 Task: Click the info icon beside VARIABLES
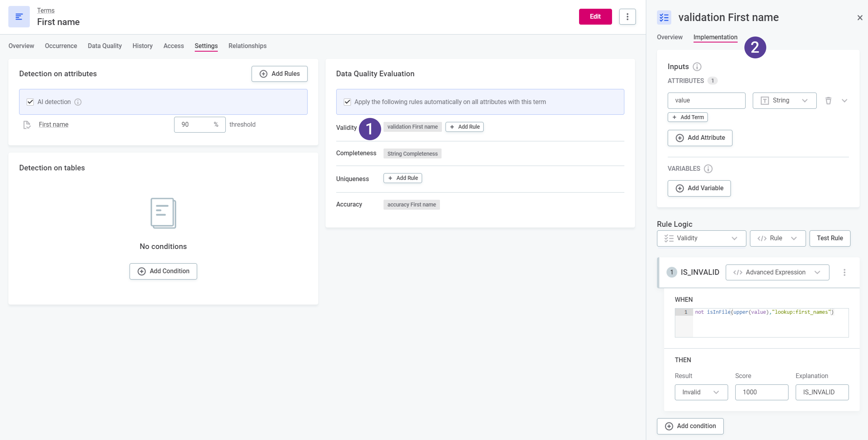point(708,169)
